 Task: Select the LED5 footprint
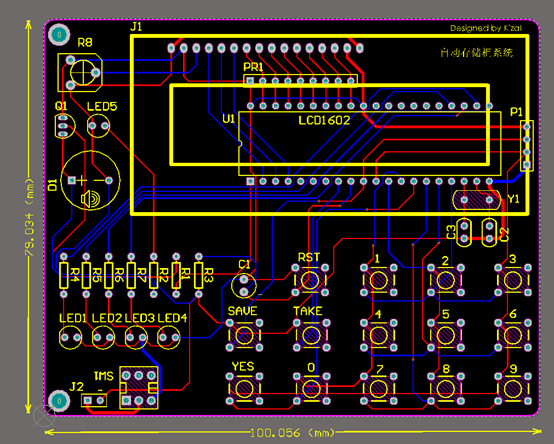tap(99, 126)
